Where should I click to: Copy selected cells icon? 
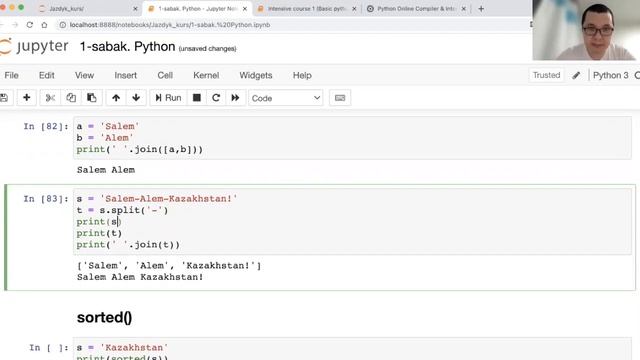click(71, 98)
